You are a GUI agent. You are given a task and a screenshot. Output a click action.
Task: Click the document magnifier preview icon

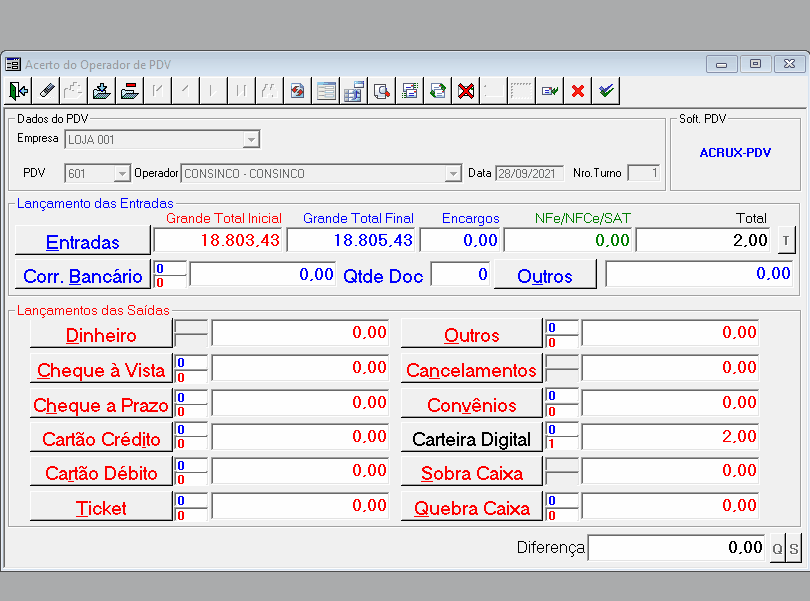[382, 91]
